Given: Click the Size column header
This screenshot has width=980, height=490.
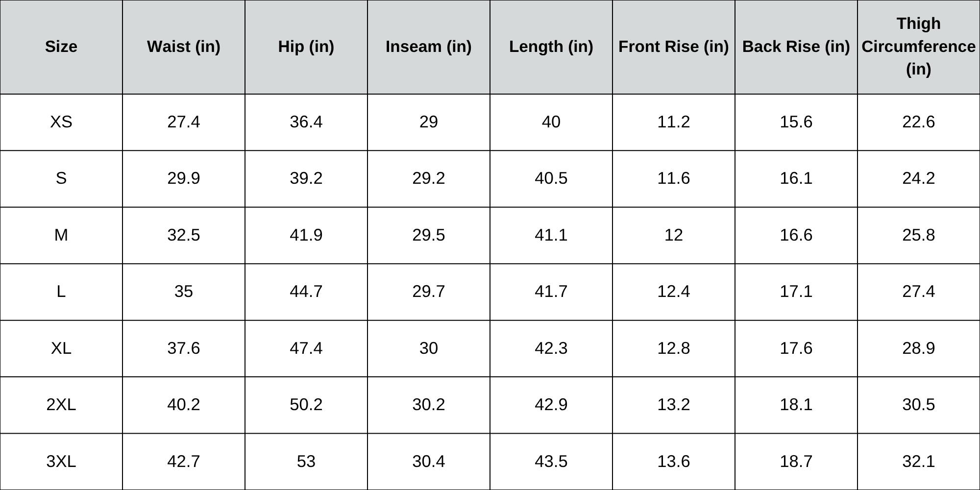Looking at the screenshot, I should point(61,47).
